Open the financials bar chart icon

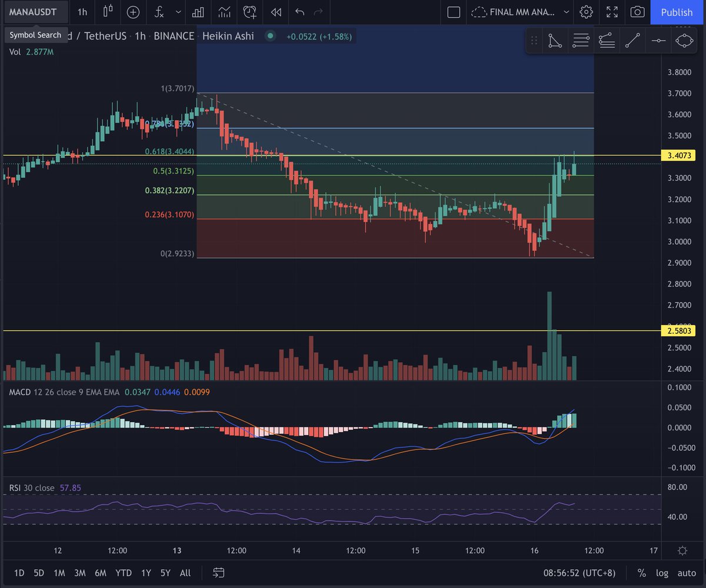click(x=198, y=12)
